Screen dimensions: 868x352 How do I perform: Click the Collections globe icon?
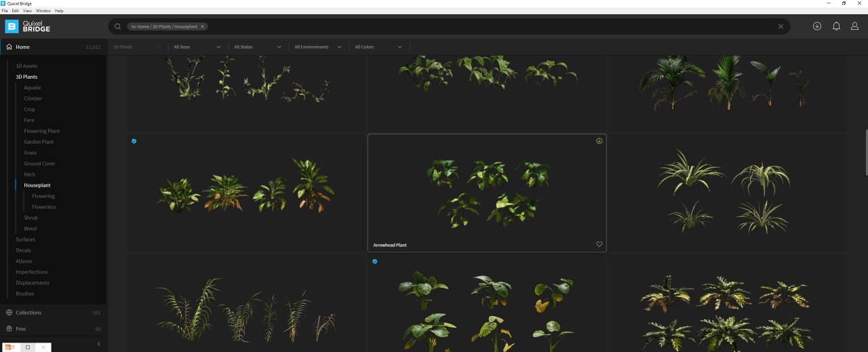coord(9,313)
